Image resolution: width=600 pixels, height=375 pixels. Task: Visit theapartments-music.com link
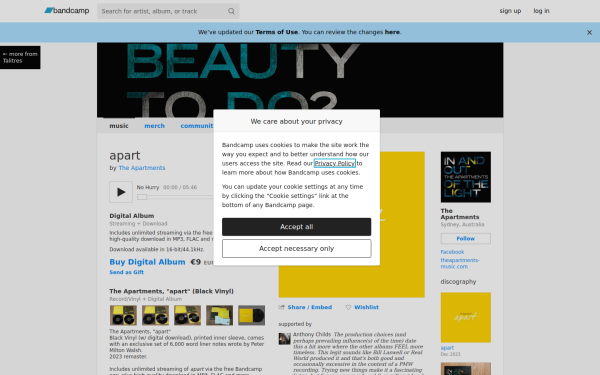[x=460, y=263]
